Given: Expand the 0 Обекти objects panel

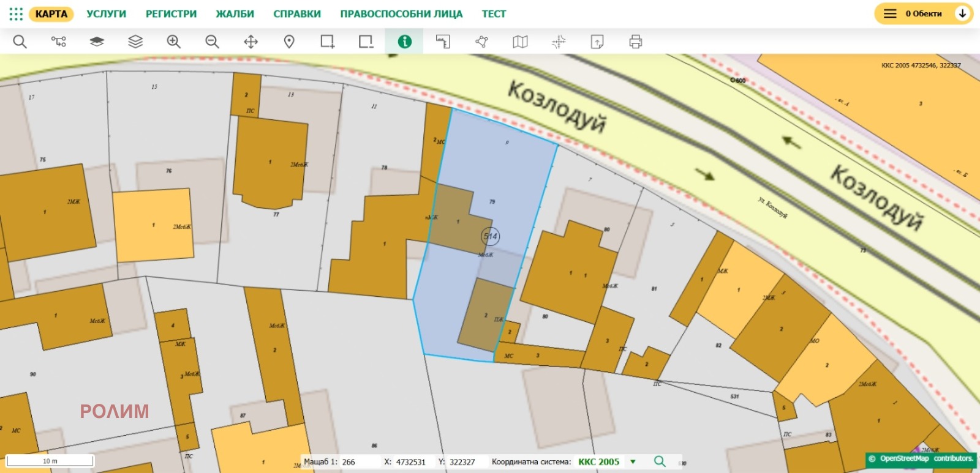Looking at the screenshot, I should coord(962,13).
